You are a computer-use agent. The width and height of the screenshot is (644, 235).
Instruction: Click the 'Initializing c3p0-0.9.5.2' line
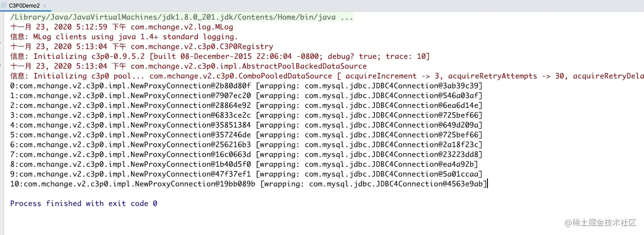tap(220, 56)
